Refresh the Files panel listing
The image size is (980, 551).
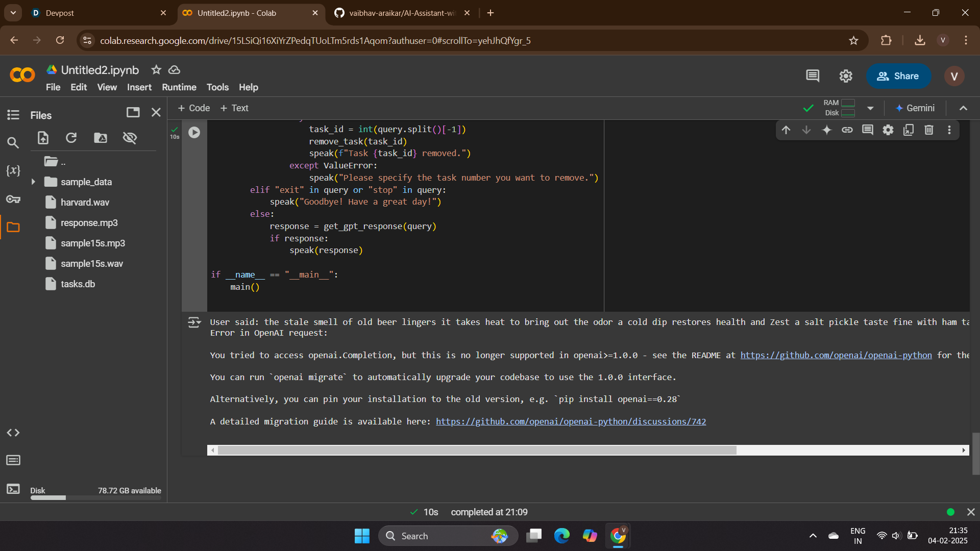(71, 138)
